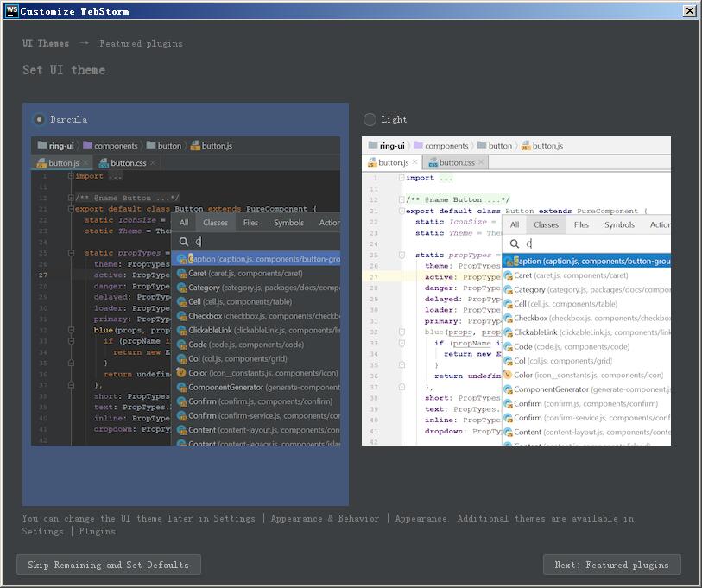Screen dimensions: 702x588
Task: Click search magnifier icon in Light preview
Action: tap(515, 243)
